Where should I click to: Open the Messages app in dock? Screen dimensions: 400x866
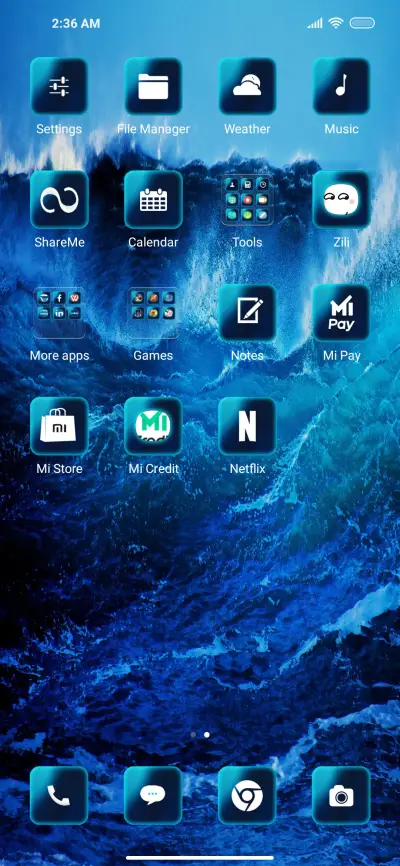pyautogui.click(x=153, y=795)
